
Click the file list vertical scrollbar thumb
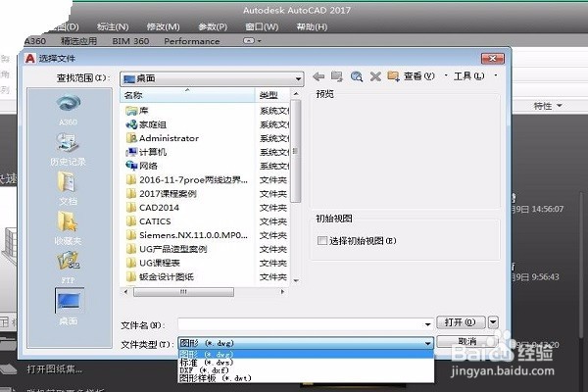tap(296, 151)
